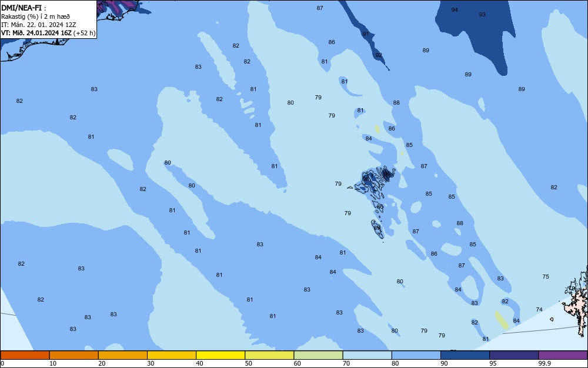Click the 91 humidity value on the map
The image size is (588, 368).
366,34
